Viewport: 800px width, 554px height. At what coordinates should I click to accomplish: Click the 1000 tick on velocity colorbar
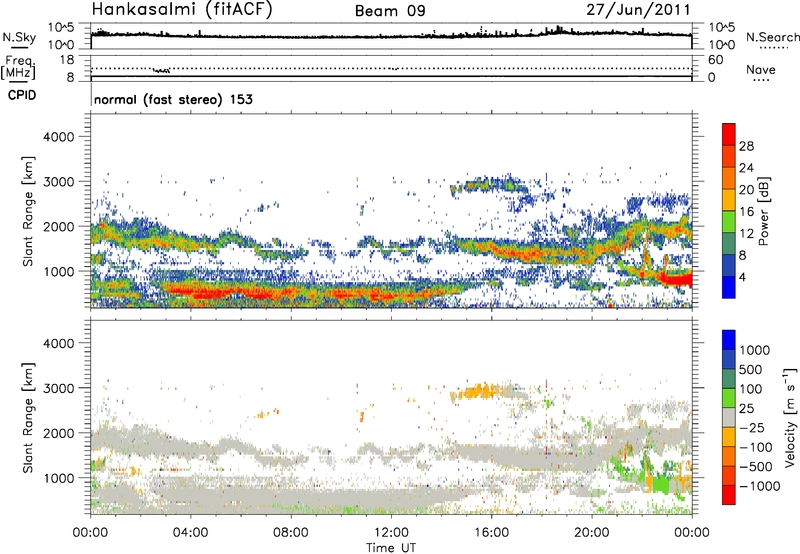tap(755, 350)
